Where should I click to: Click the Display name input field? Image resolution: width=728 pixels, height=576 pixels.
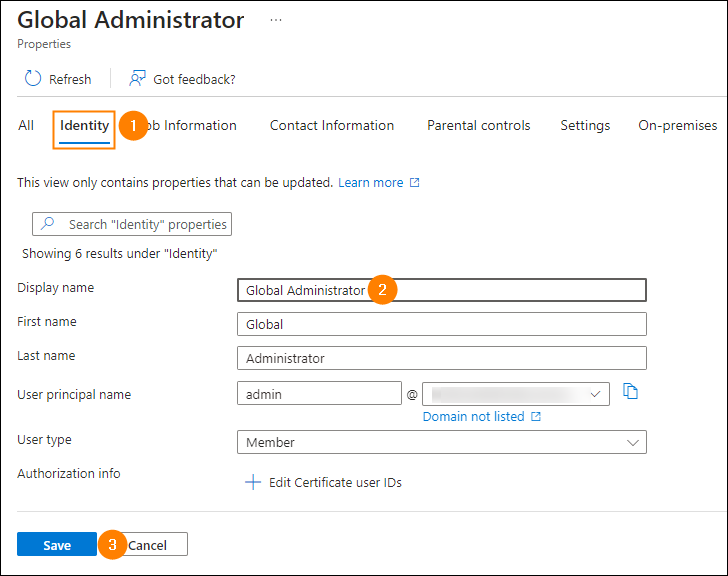442,290
